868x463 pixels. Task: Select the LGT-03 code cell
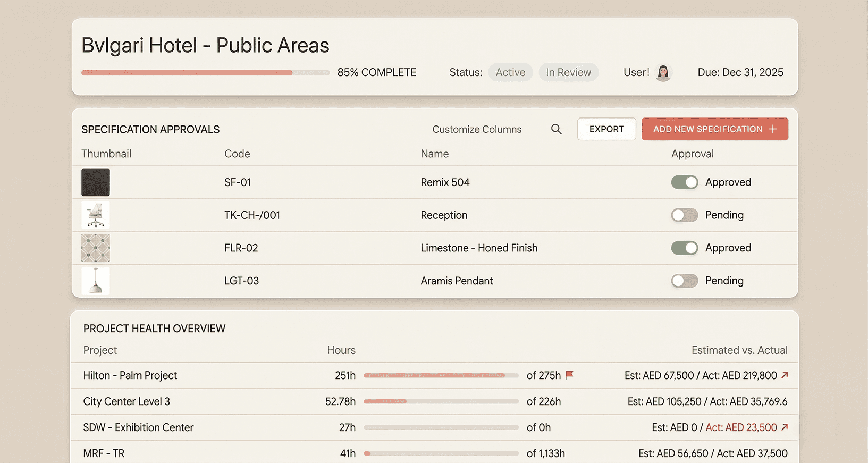(x=242, y=281)
